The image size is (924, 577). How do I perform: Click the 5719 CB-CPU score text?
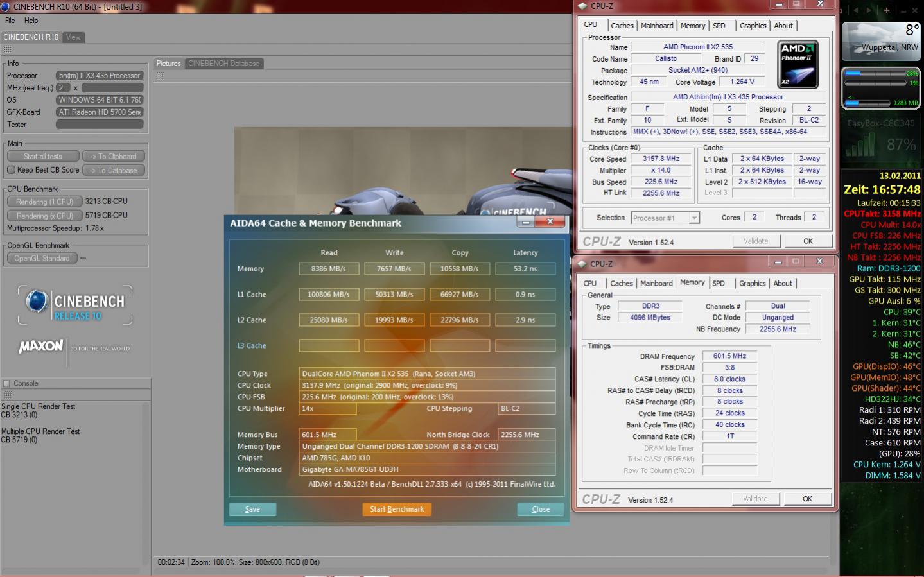(107, 216)
